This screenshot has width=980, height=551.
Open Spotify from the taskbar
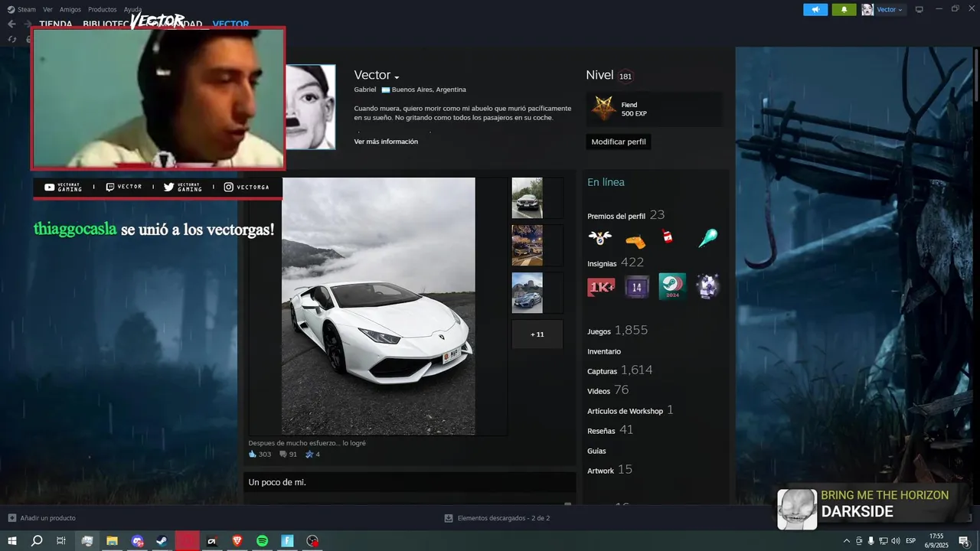[x=262, y=541]
